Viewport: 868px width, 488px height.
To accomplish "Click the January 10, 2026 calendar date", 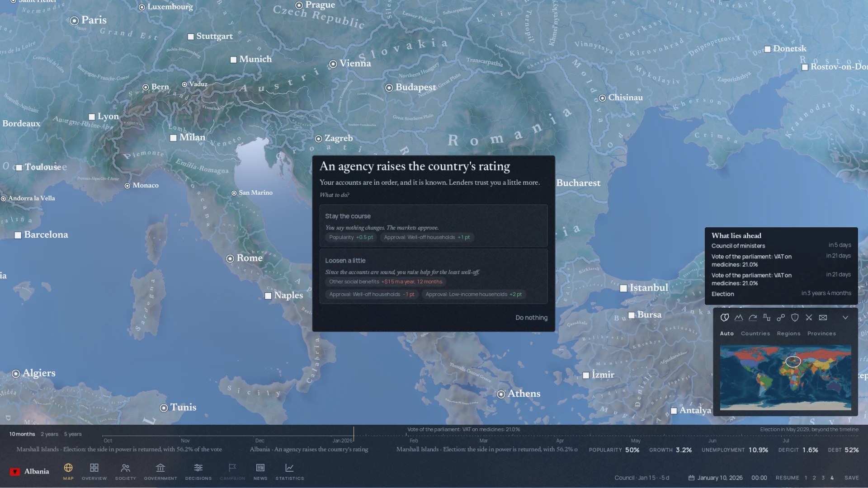I will pos(716,478).
